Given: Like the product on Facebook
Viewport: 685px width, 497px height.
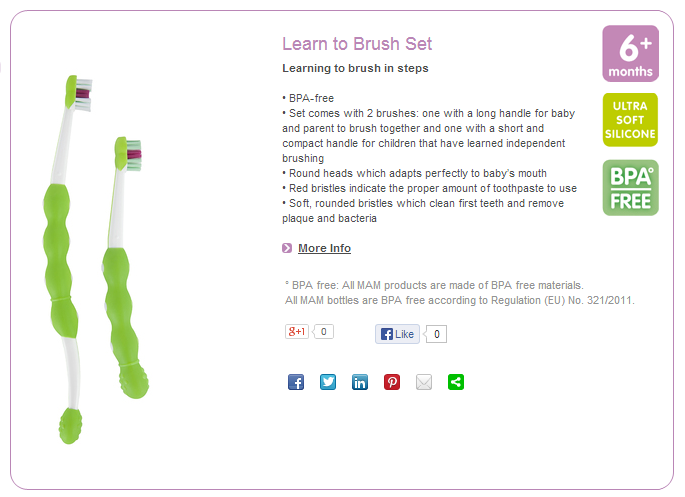Looking at the screenshot, I should [x=397, y=334].
